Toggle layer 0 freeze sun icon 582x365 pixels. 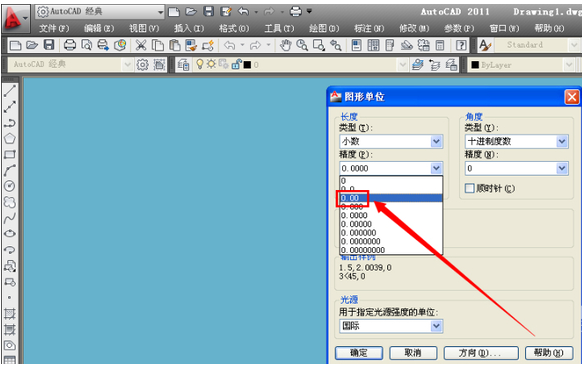coord(212,65)
